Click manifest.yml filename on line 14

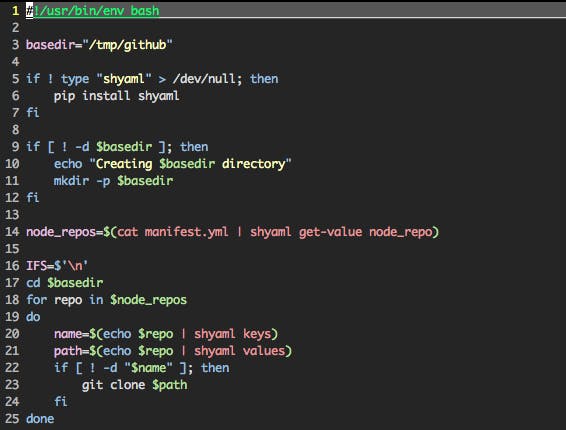[186, 232]
